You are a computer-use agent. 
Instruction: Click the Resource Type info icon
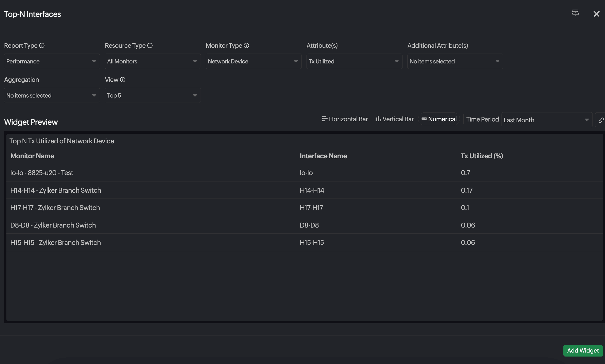pos(150,46)
